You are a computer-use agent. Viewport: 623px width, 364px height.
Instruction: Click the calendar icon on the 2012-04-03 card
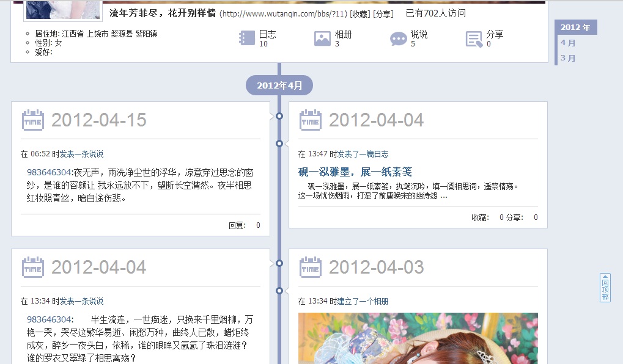coord(310,268)
